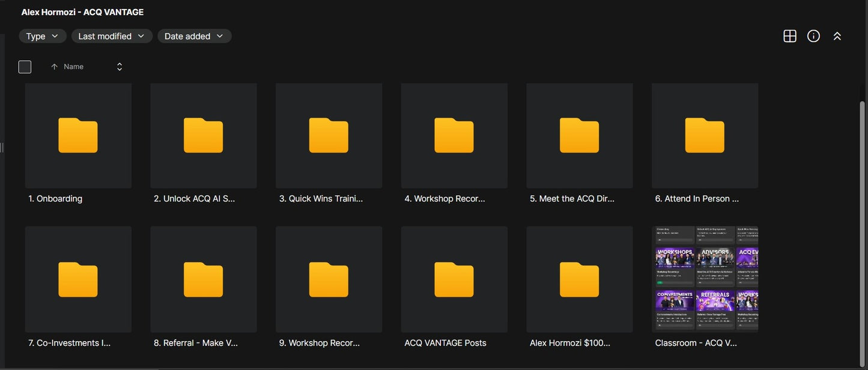Screen dimensions: 868x370
Task: Expand the Date added filter dropdown
Action: tap(195, 36)
